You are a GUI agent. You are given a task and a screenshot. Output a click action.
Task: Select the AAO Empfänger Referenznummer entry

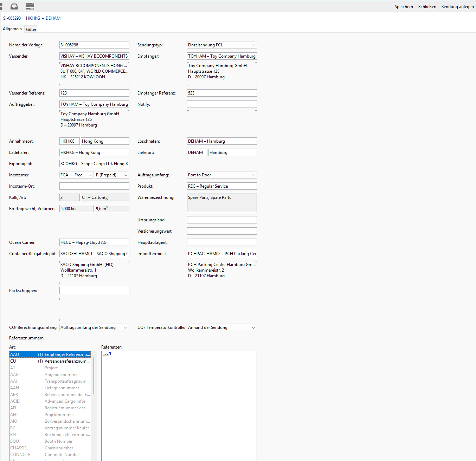(x=50, y=355)
